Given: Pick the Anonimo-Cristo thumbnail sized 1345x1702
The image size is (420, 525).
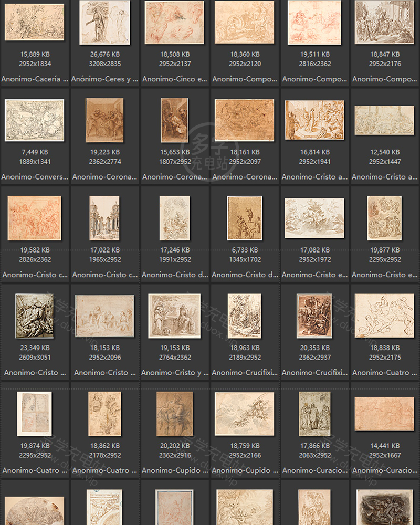Looking at the screenshot, I should tap(244, 218).
